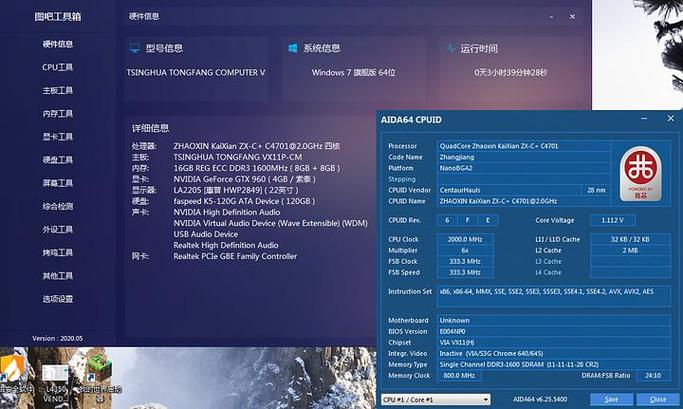The width and height of the screenshot is (683, 409).
Task: Click the monitor icon beside 型号信息
Action: 135,48
